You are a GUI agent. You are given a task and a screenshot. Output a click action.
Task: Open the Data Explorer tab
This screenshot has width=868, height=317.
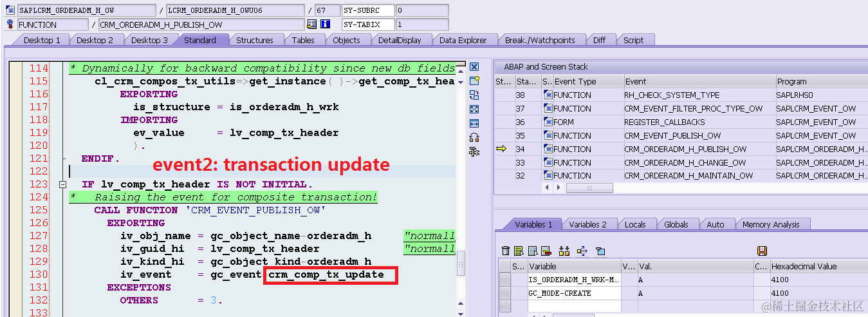(x=463, y=40)
